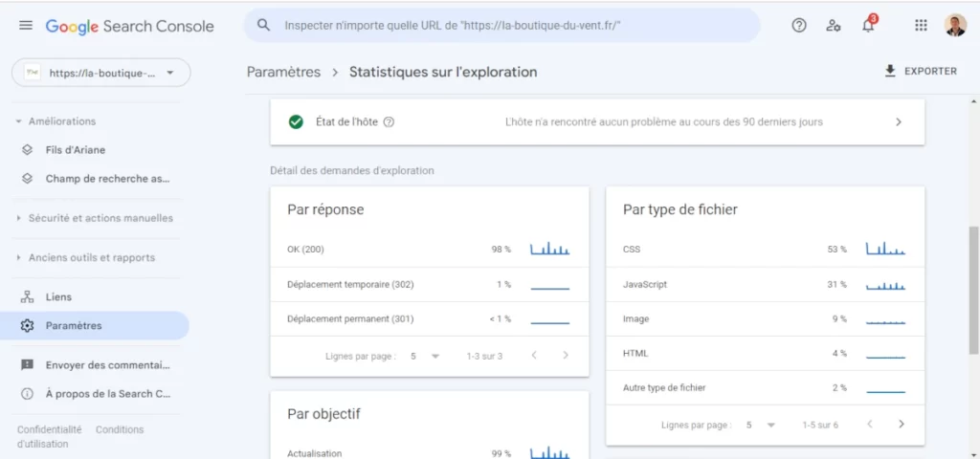Screen dimensions: 980x459
Task: Change rows per page in Par type de fichier
Action: click(x=761, y=425)
